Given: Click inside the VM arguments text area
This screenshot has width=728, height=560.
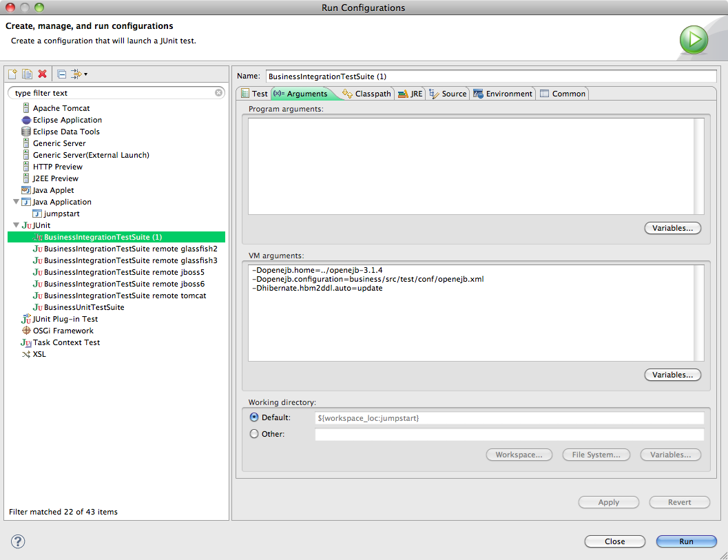Looking at the screenshot, I should (x=471, y=313).
